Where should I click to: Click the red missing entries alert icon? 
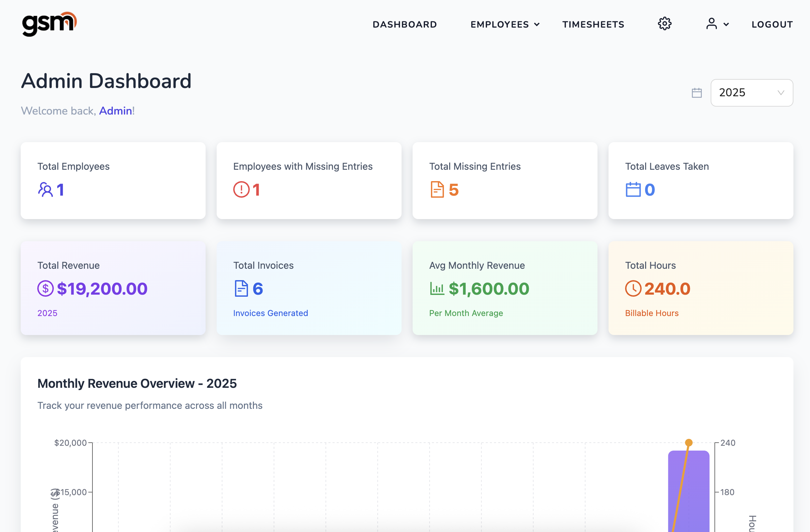[241, 190]
